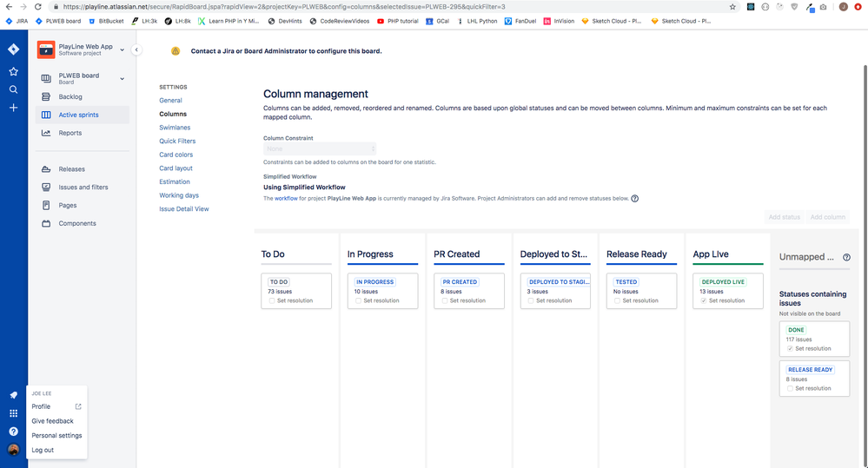Open Working days settings
The image size is (868, 468).
[179, 195]
